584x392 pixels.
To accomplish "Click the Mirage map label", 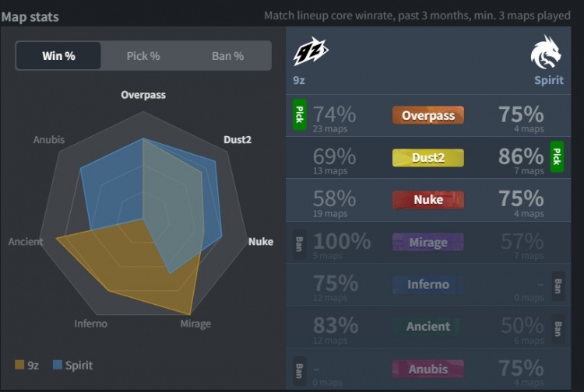I will coord(427,242).
